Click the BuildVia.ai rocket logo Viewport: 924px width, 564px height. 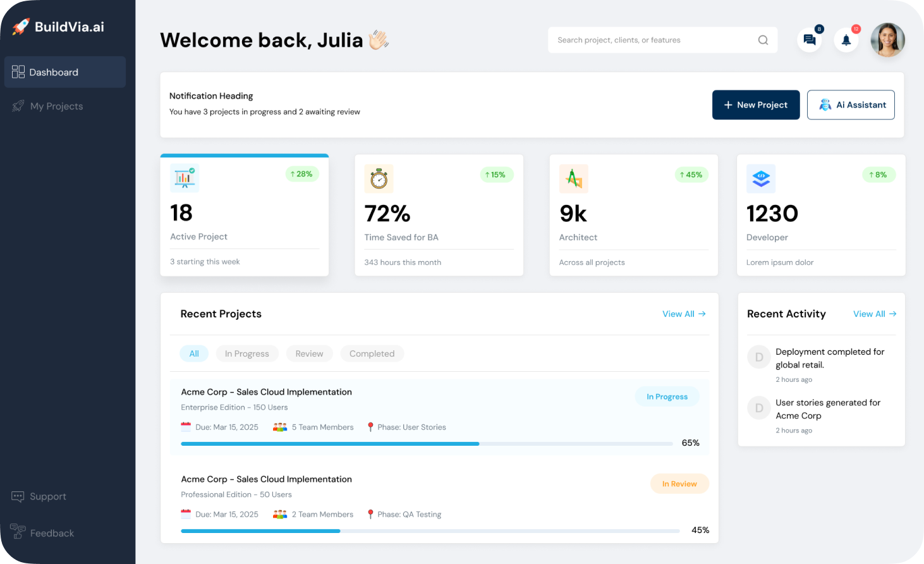click(x=21, y=27)
